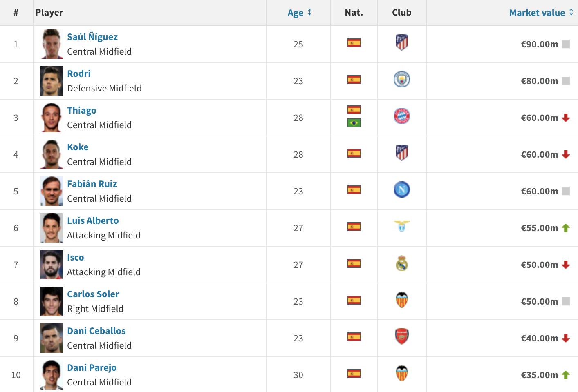This screenshot has height=392, width=578.
Task: Click the Age sort arrows icon
Action: (309, 12)
